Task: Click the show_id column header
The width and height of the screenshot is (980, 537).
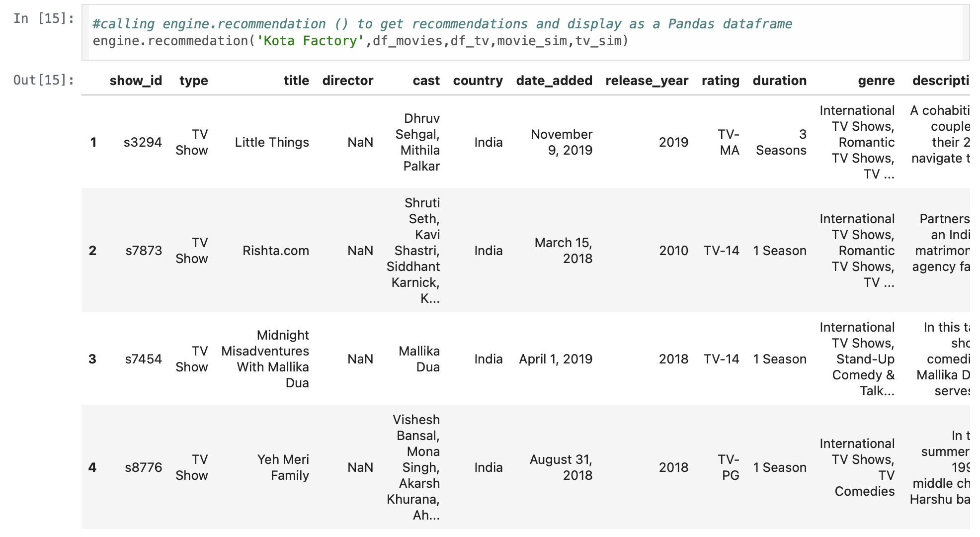Action: pos(136,81)
